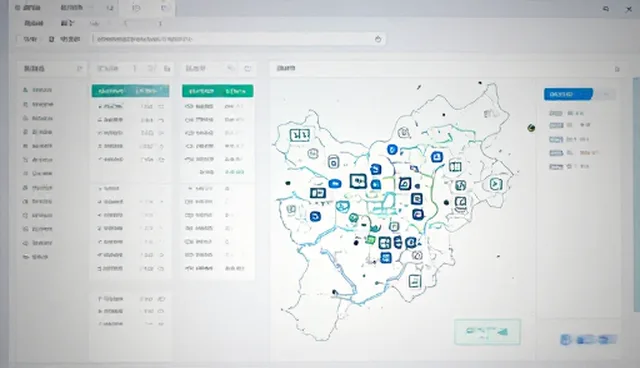Select the first item in the left sidebar list

tap(38, 90)
